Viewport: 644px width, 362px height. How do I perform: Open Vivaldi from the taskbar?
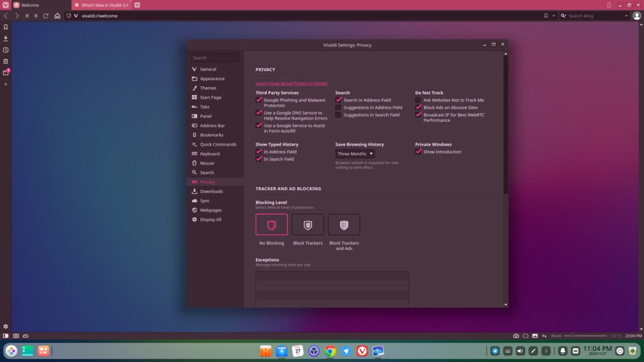(361, 351)
